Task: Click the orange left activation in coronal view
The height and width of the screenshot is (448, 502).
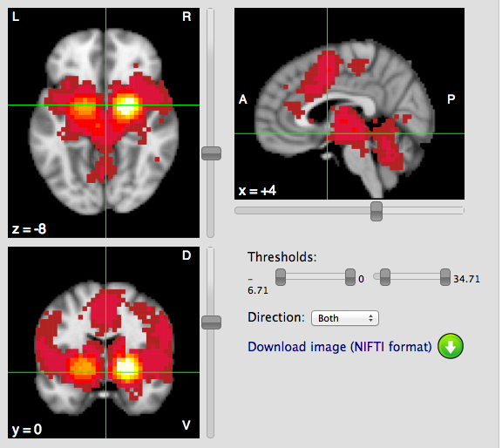Action: [x=83, y=369]
